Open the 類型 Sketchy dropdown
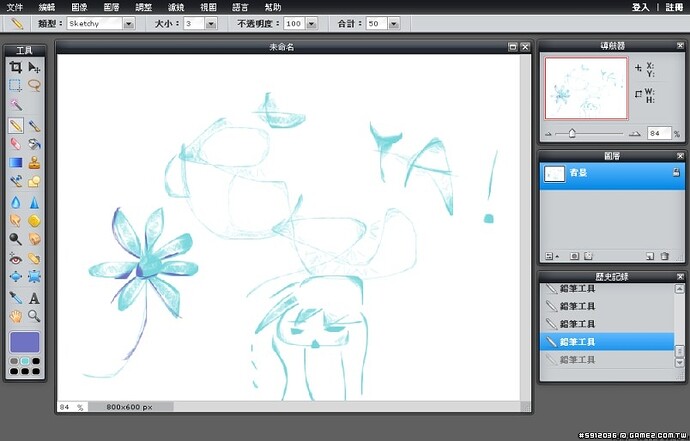Viewport: 690px width, 441px height. 128,22
